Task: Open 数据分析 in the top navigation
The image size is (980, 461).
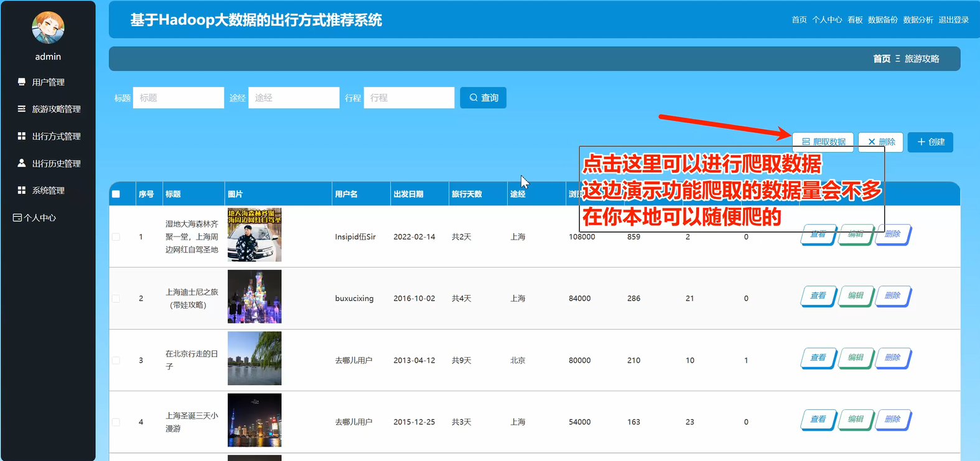Action: pos(918,20)
